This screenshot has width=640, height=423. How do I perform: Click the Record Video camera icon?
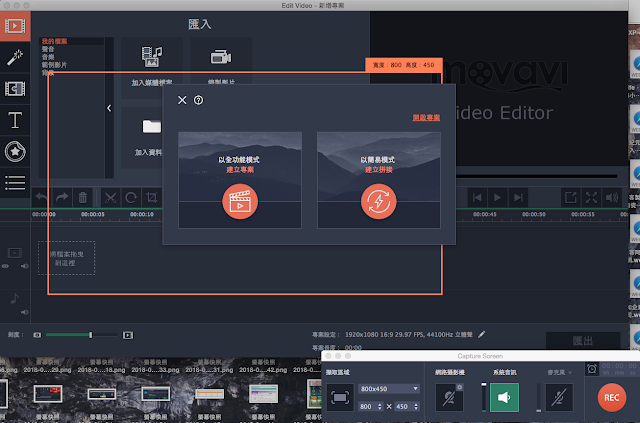221,57
